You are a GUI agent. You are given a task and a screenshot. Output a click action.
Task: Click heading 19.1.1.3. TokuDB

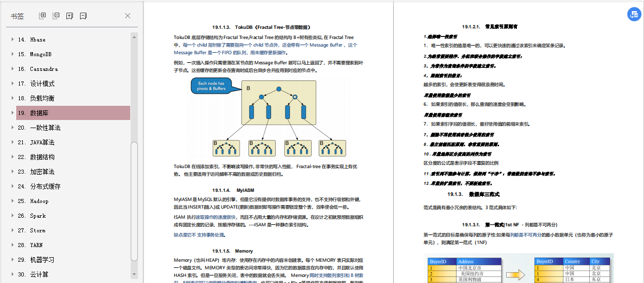[x=261, y=27]
